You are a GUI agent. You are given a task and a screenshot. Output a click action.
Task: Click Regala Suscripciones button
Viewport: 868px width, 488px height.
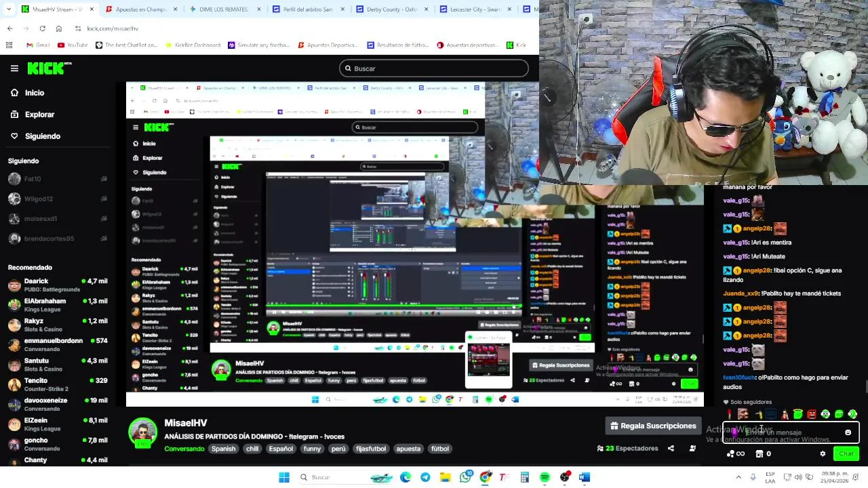pos(653,426)
